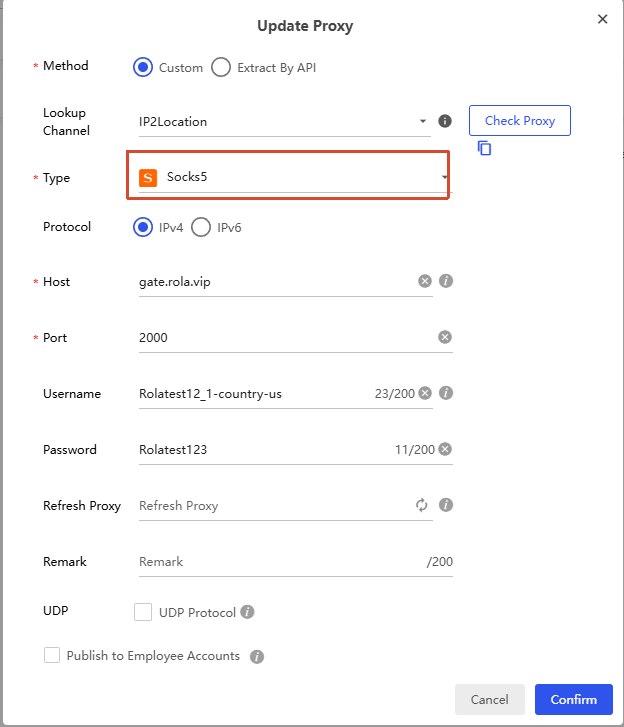Click the Lookup Channel label
624x727 pixels.
pos(66,121)
